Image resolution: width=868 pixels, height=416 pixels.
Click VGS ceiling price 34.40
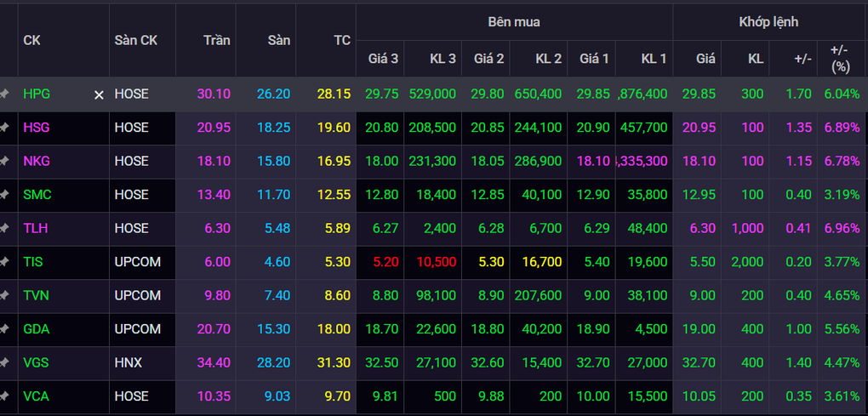214,363
